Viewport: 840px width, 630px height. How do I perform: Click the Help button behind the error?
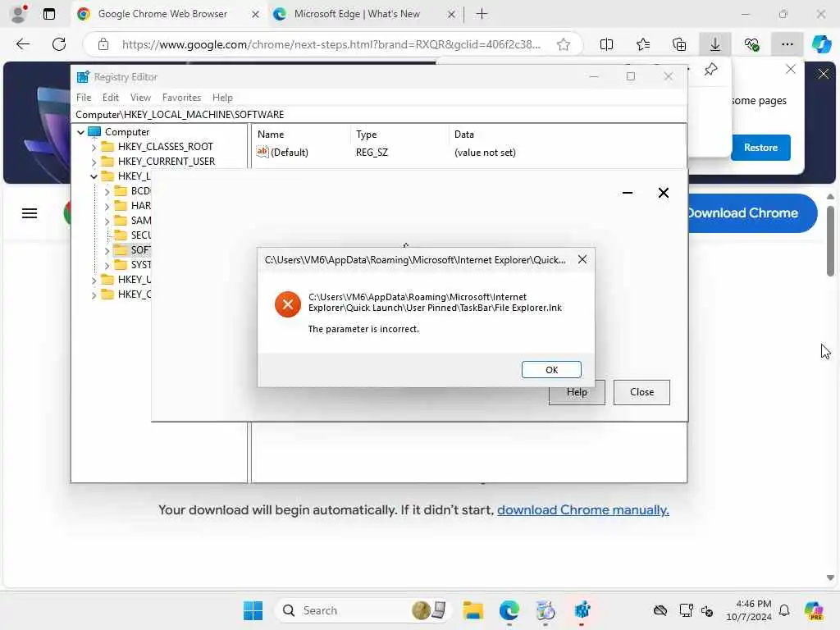[577, 393]
